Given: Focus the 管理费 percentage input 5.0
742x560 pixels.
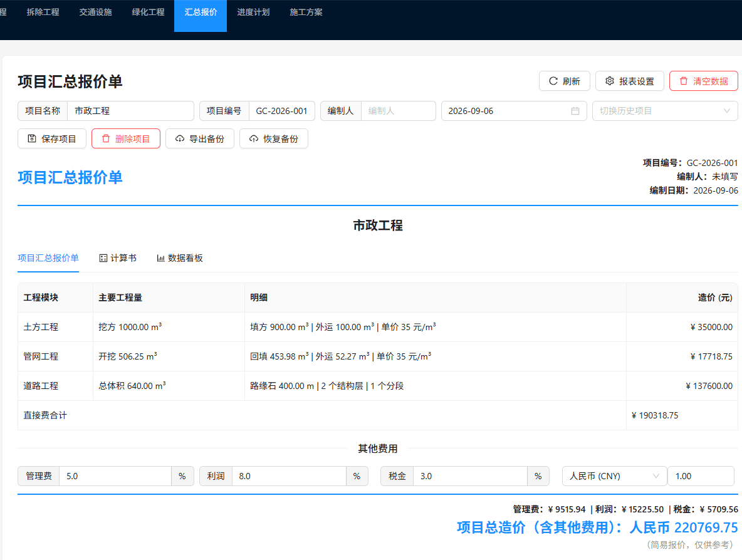Looking at the screenshot, I should (x=115, y=476).
